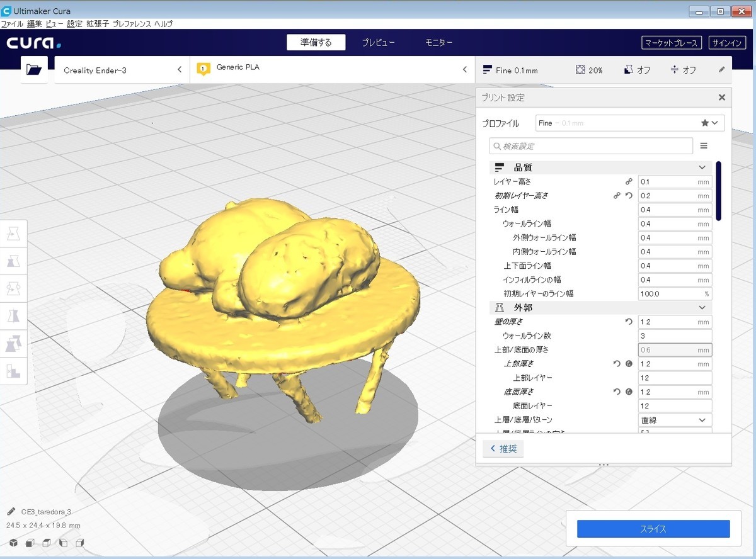Screen dimensions: 756x559
Task: Switch to 3D perspective view cube icon
Action: [13, 543]
